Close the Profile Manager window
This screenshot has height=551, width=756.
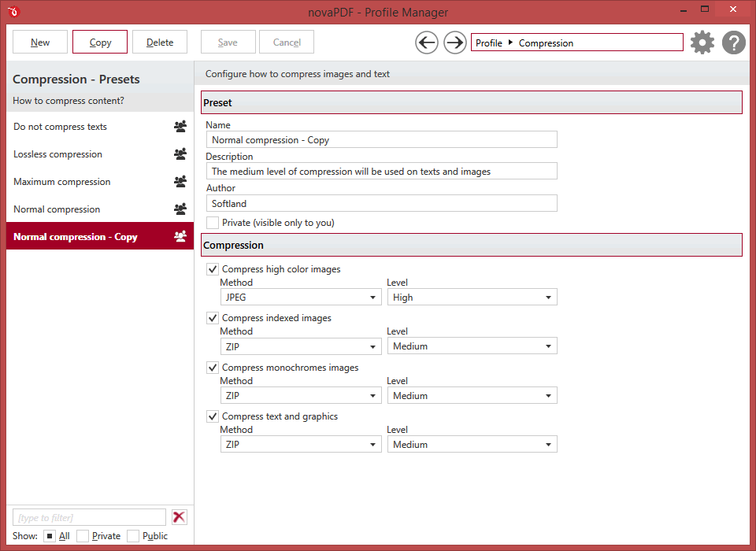(x=733, y=9)
